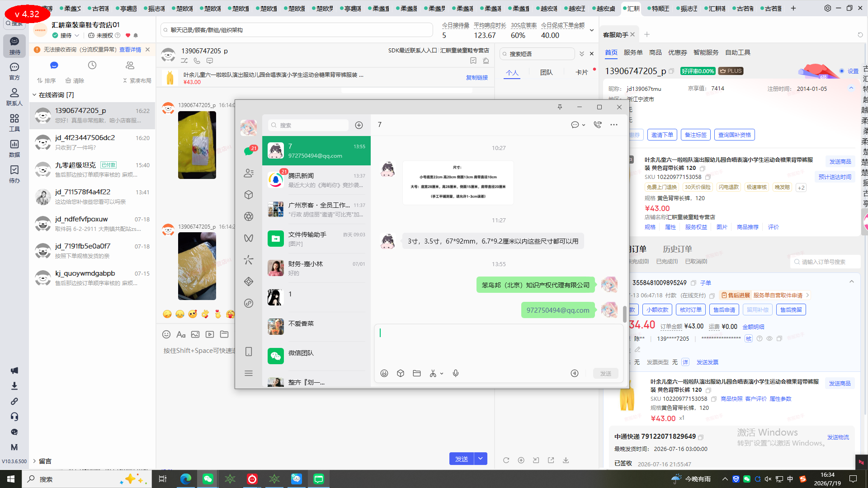
Task: Open WeChat Favorites cube icon in sidebar
Action: (x=248, y=195)
